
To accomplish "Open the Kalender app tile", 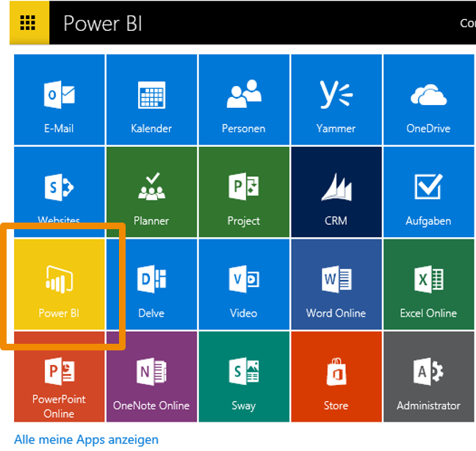I will pos(151,100).
